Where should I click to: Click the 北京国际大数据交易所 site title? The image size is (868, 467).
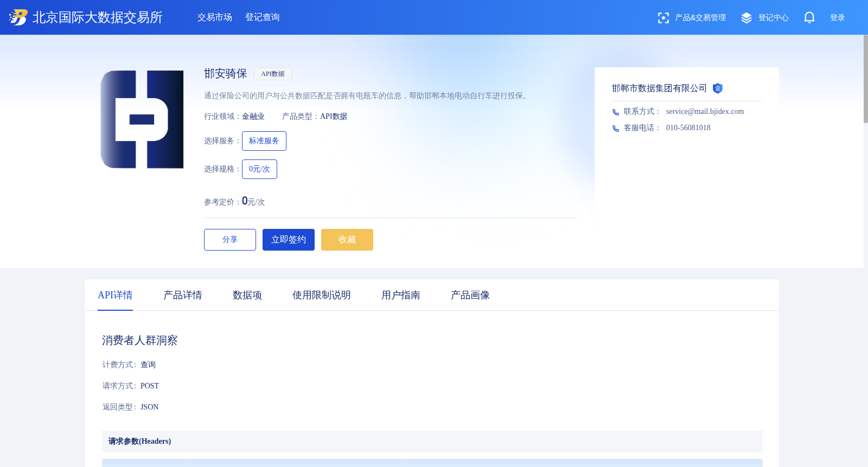[x=98, y=17]
